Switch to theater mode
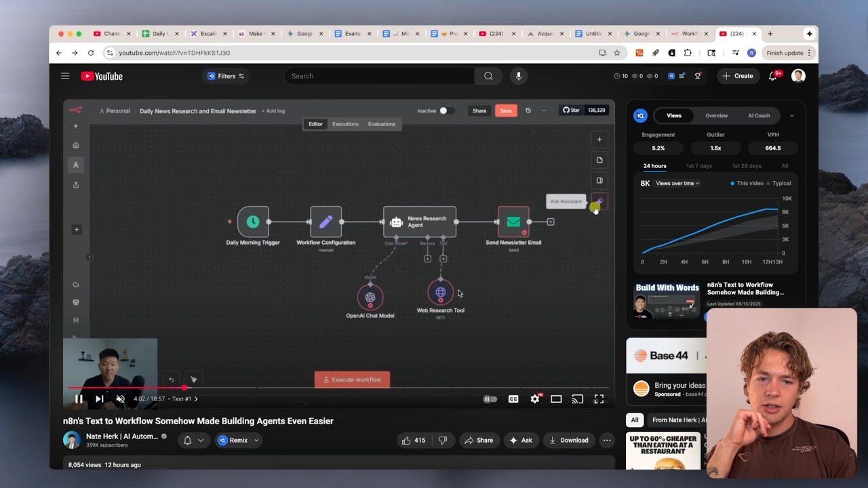Viewport: 868px width, 488px height. [x=556, y=399]
